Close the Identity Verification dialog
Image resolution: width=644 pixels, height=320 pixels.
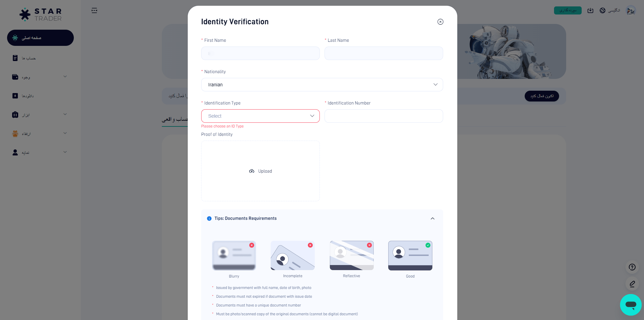click(440, 22)
